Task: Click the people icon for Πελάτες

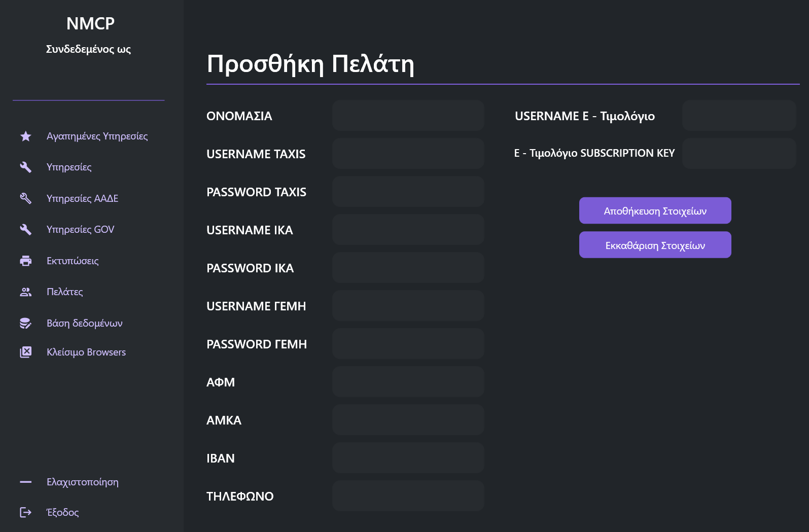Action: point(26,292)
